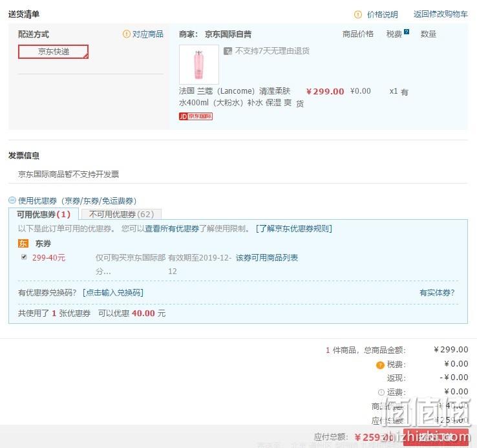Click the 有效期至2019-12-12 validity text

[200, 264]
